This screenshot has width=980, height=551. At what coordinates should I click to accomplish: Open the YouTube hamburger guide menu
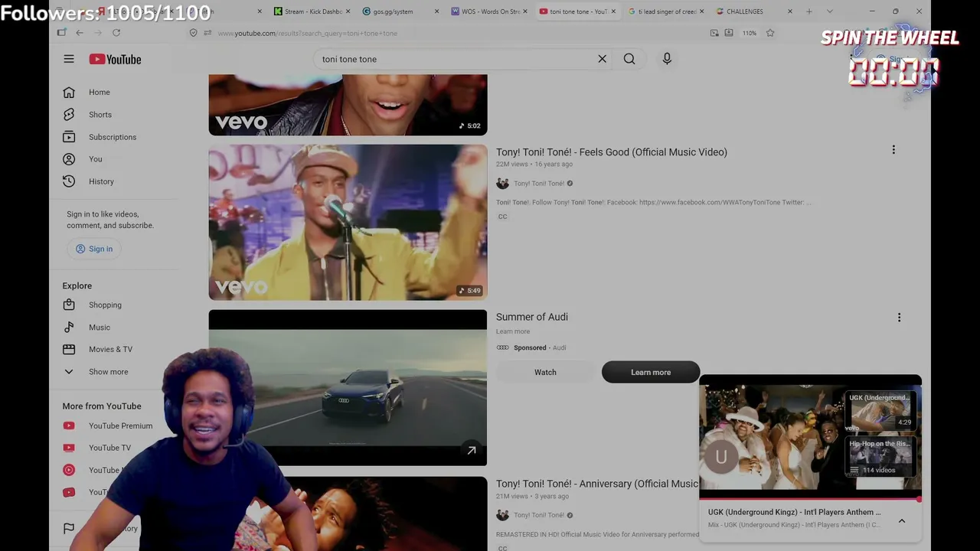69,59
